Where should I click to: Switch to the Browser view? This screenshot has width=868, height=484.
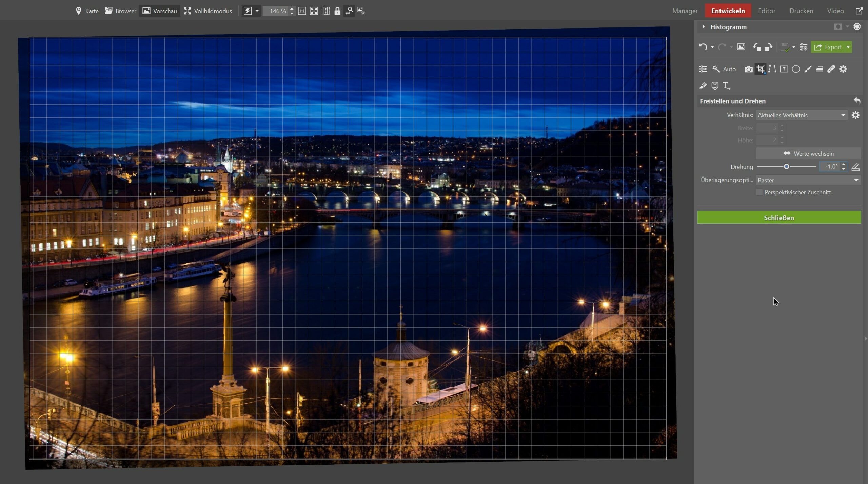click(120, 11)
